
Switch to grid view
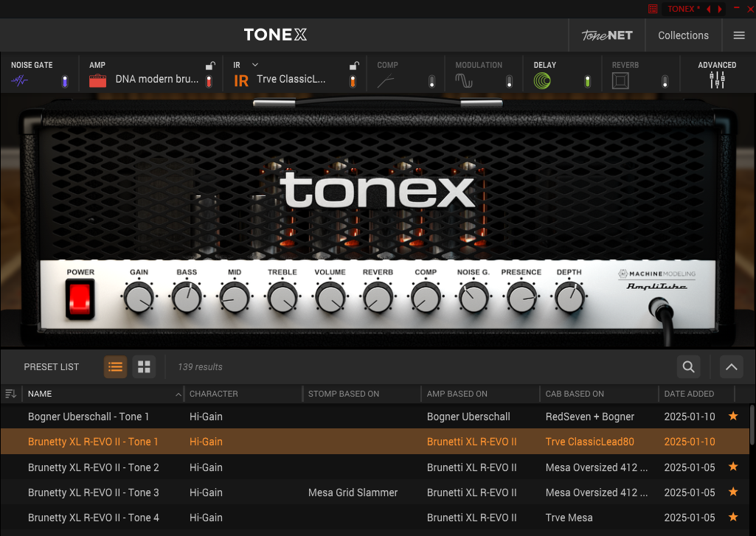pos(144,367)
